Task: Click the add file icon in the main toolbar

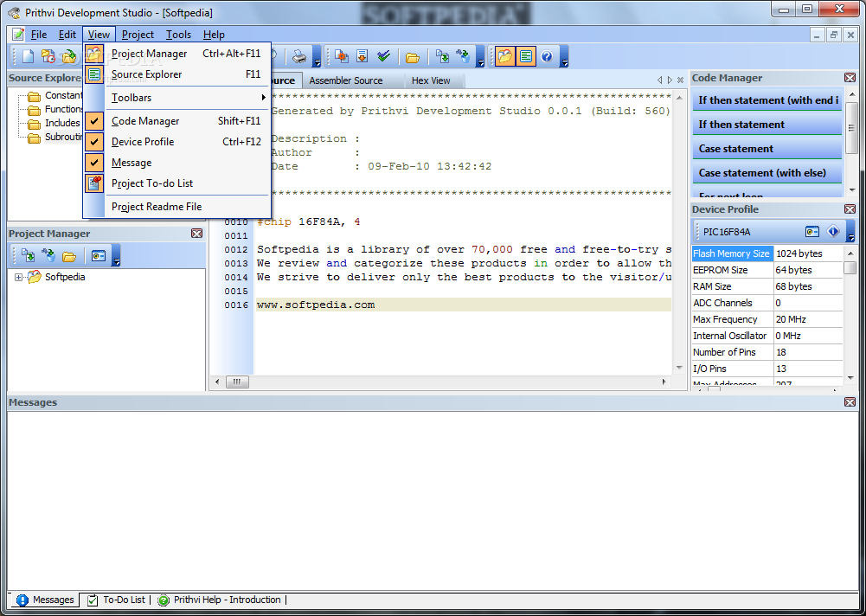Action: (x=442, y=56)
